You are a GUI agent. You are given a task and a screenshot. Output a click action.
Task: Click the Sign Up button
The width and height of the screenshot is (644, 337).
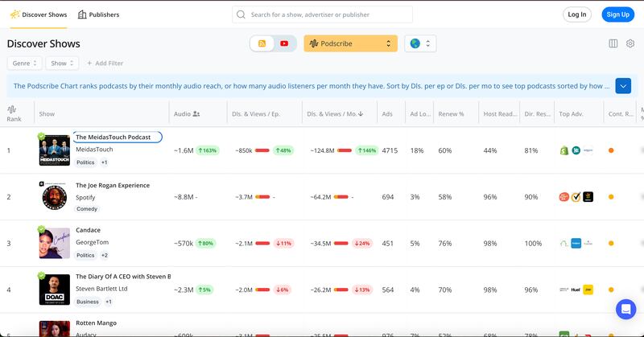[x=618, y=14]
